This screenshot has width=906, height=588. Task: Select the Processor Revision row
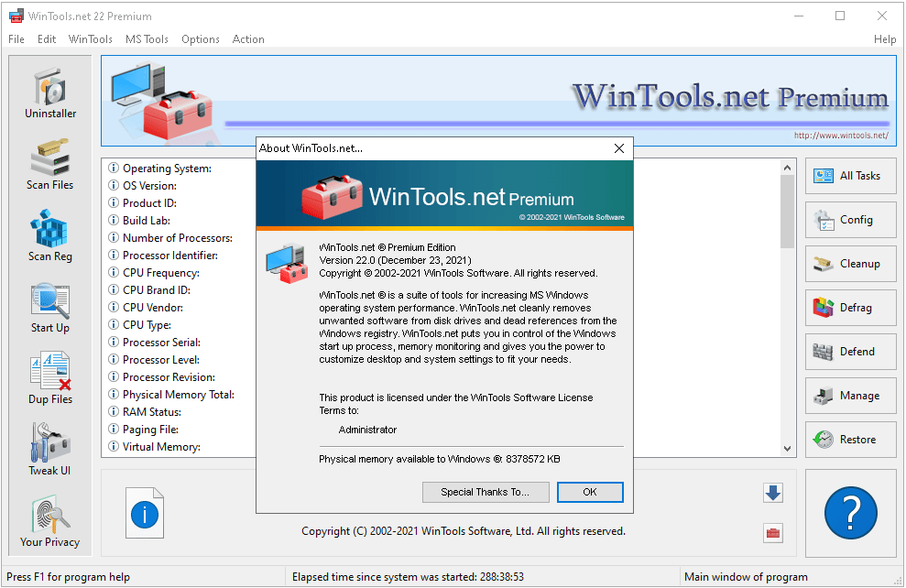162,376
